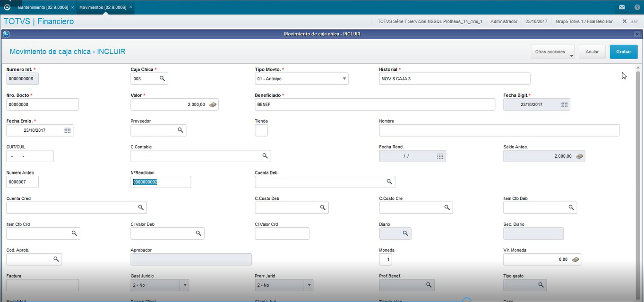The width and height of the screenshot is (644, 302).
Task: Focus the Nro. Docto input field
Action: 43,104
